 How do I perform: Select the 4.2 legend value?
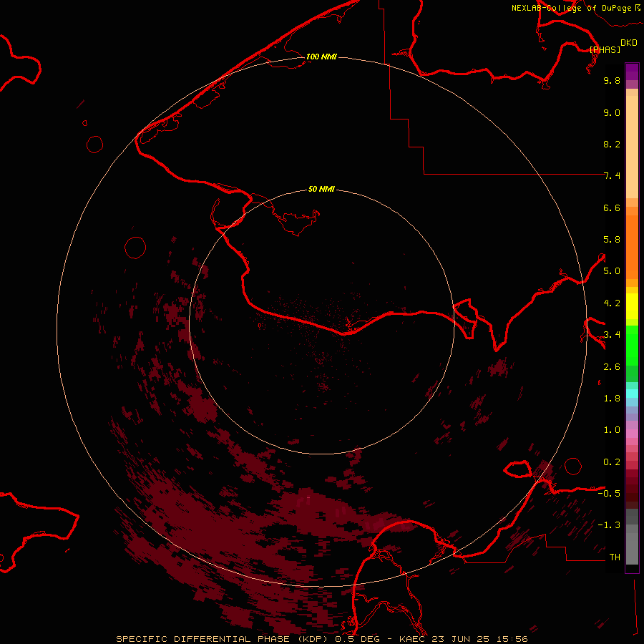(x=612, y=303)
